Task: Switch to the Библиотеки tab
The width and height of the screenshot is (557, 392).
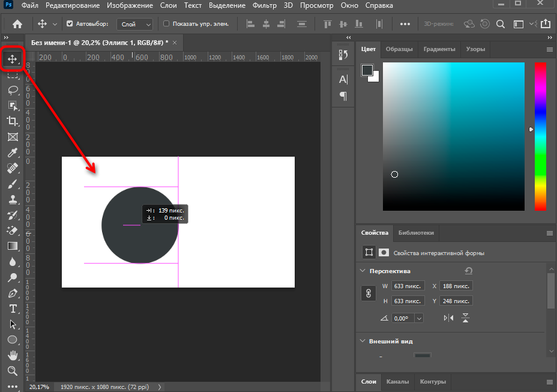Action: pos(416,233)
